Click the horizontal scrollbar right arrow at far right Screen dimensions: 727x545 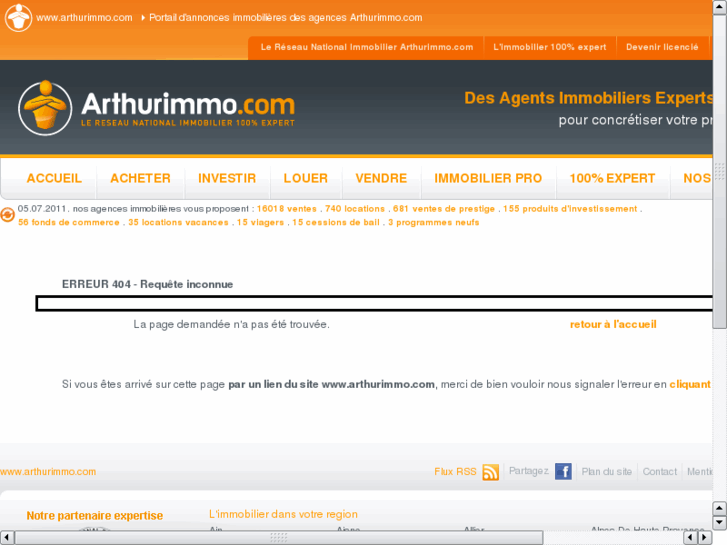705,538
